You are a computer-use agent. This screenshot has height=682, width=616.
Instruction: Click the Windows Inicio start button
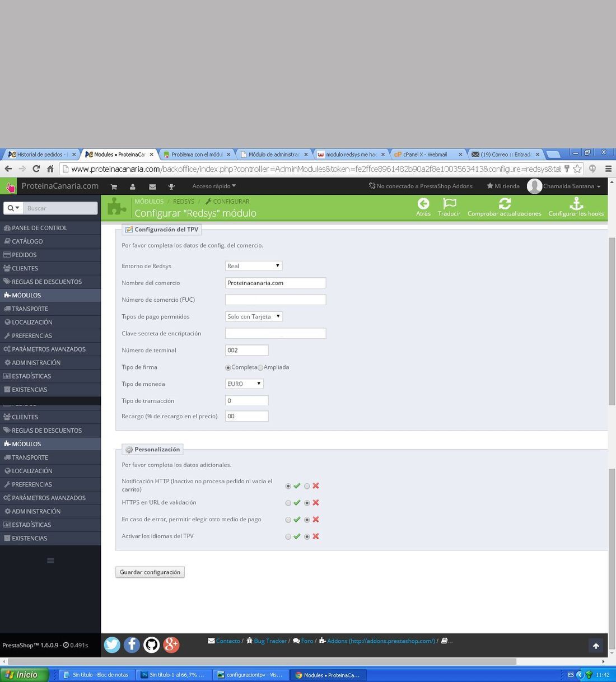click(x=24, y=675)
